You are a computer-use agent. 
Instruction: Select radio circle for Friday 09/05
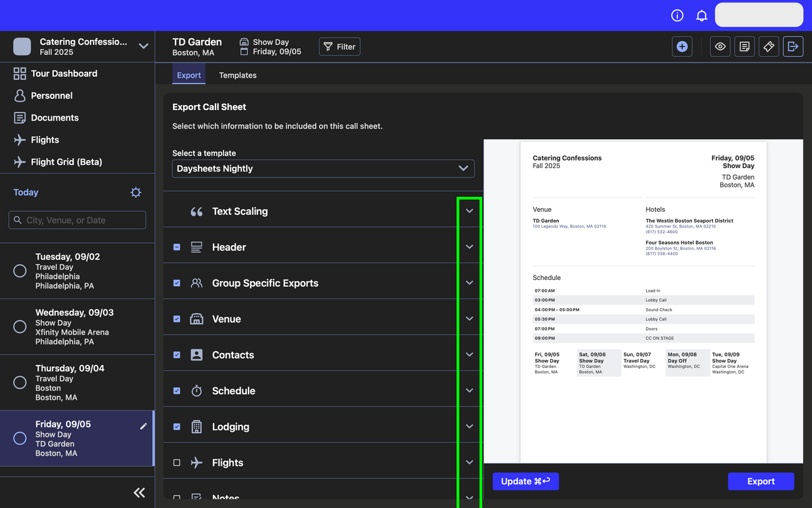click(x=20, y=439)
